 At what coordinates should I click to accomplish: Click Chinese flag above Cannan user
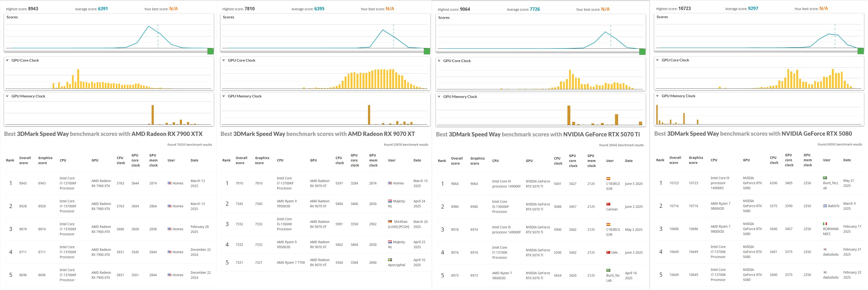(608, 204)
